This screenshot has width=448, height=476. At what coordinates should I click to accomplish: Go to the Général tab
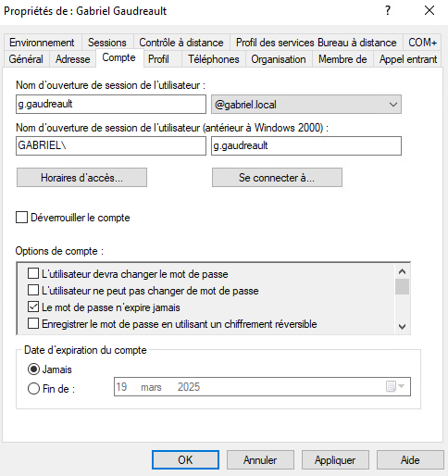pyautogui.click(x=26, y=59)
